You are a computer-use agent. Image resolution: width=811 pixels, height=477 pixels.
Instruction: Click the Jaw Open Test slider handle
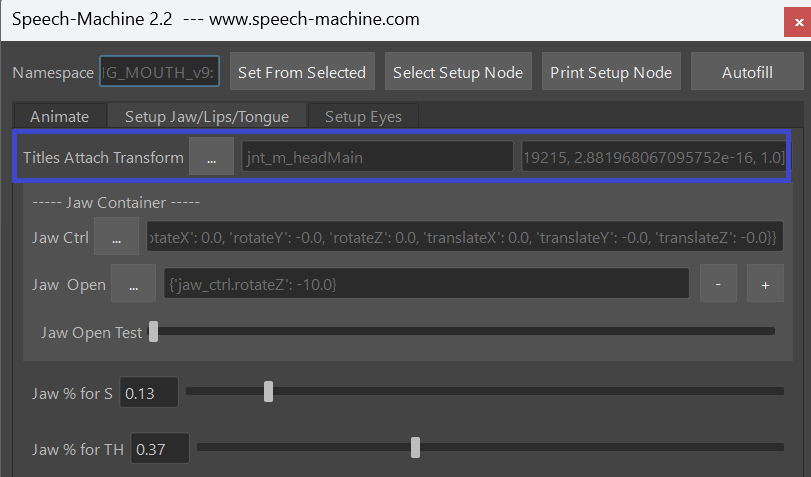point(153,332)
